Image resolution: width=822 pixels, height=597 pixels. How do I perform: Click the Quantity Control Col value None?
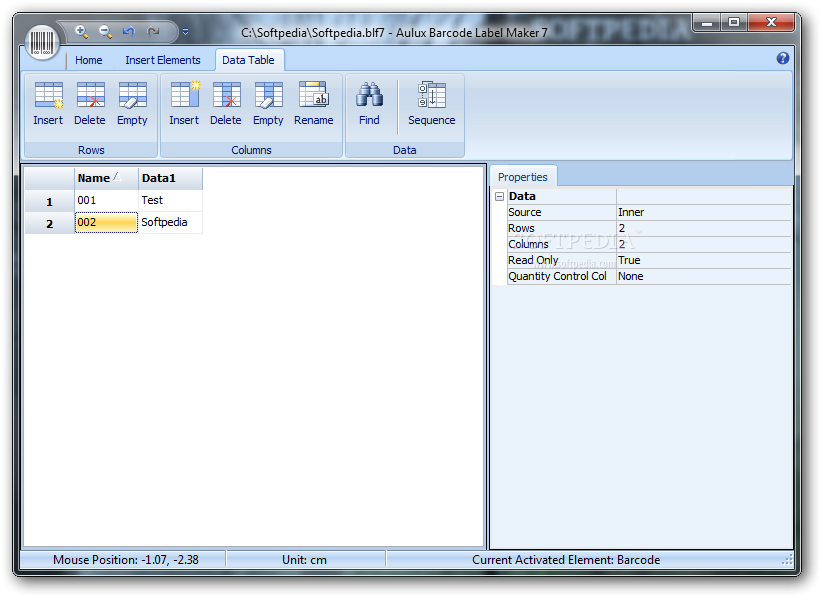click(704, 276)
